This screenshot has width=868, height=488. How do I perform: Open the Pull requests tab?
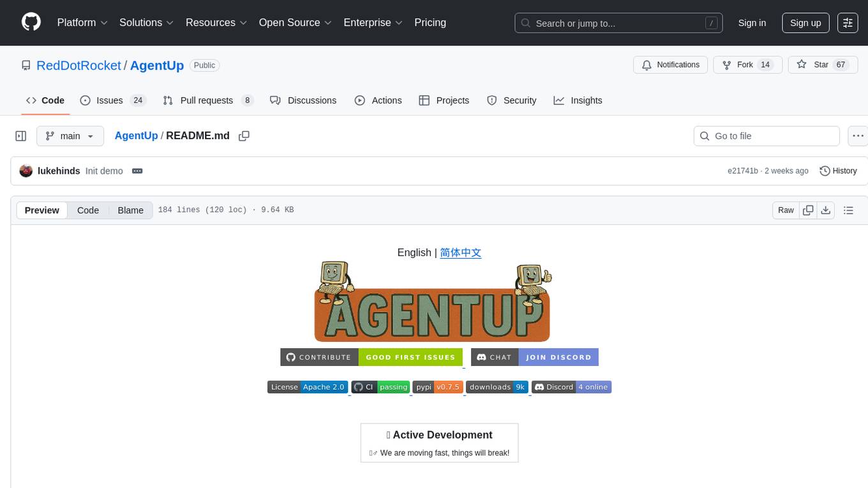tap(208, 100)
